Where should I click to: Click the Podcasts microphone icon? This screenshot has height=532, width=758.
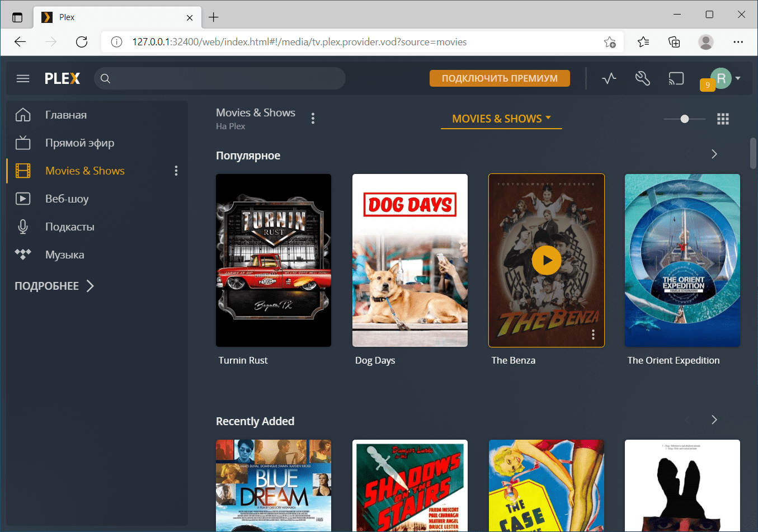point(23,227)
